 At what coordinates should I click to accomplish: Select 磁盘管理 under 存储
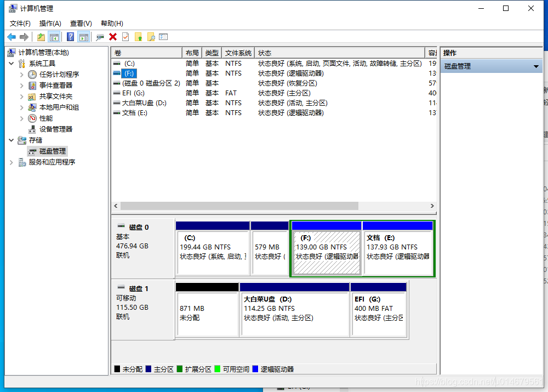[x=53, y=151]
